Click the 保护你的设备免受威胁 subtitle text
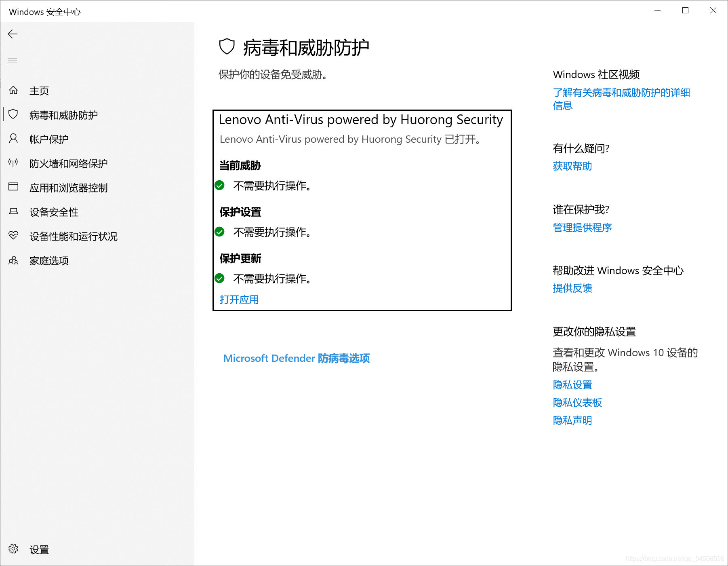The image size is (728, 566). pos(273,75)
